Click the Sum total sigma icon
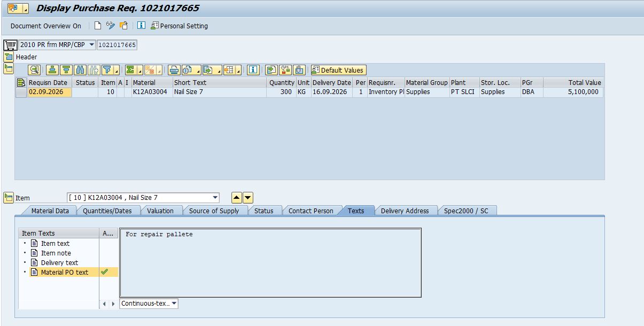644x326 pixels. [x=130, y=70]
